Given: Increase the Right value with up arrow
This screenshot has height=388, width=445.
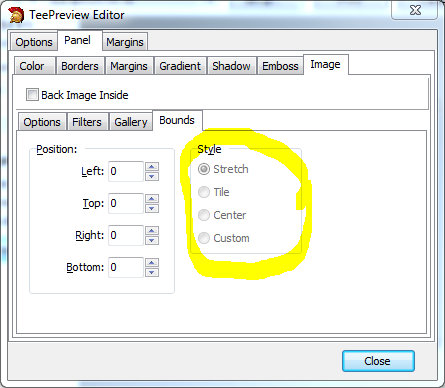Looking at the screenshot, I should [x=152, y=231].
